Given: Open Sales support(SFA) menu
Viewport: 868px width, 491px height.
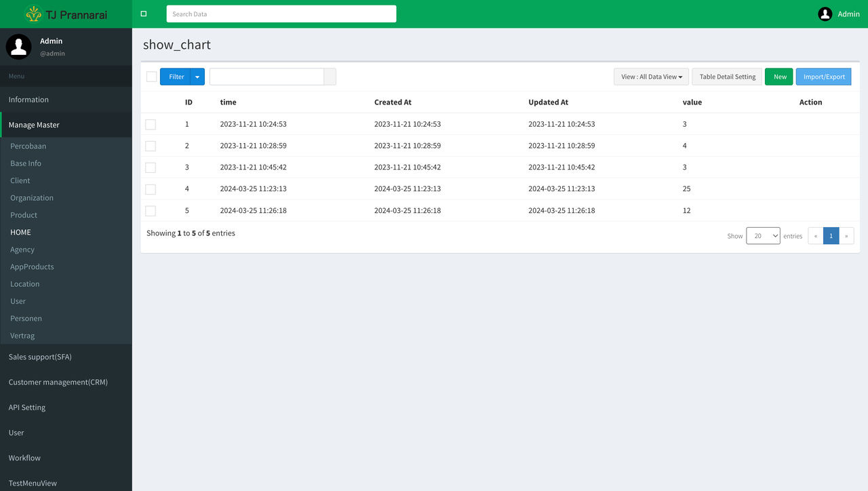Looking at the screenshot, I should [x=40, y=357].
